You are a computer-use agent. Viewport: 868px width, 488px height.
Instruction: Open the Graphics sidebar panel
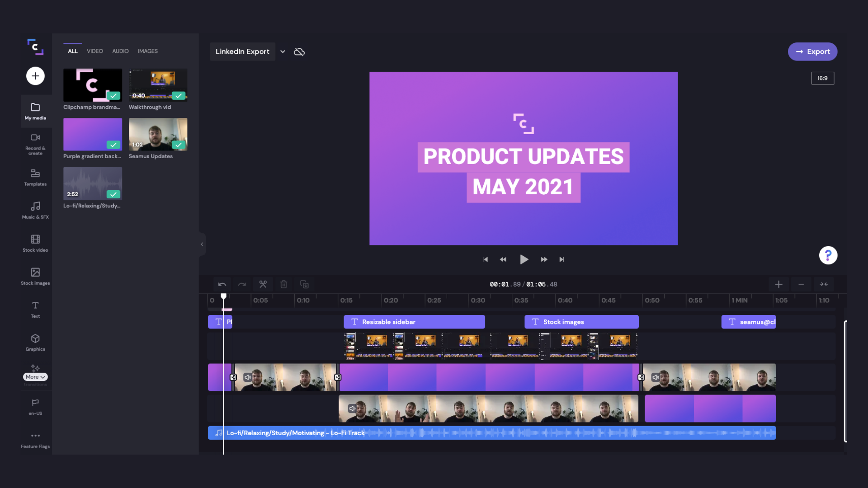pyautogui.click(x=35, y=342)
